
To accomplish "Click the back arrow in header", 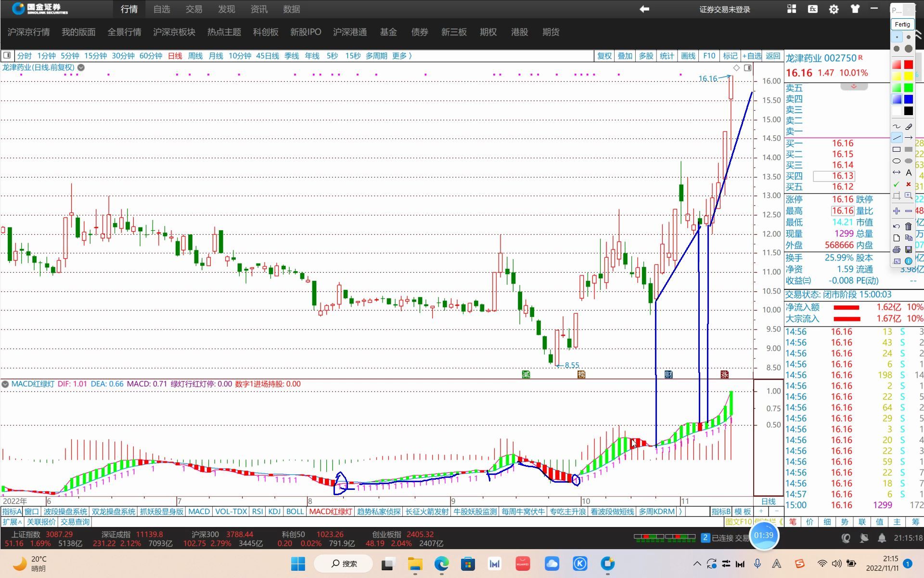I will 644,9.
